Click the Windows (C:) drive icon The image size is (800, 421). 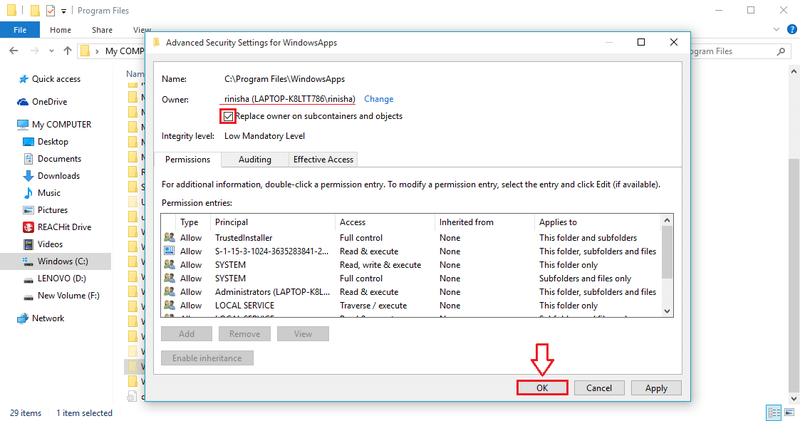pyautogui.click(x=29, y=261)
